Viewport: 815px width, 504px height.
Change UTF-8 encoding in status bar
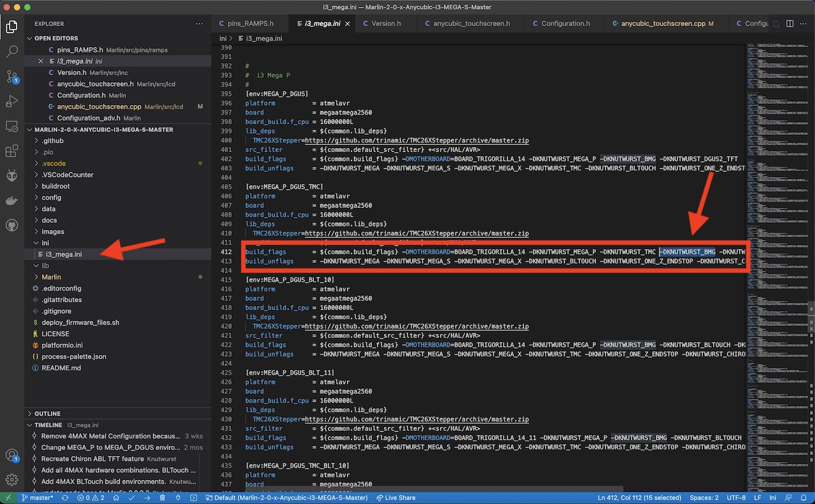pos(736,498)
